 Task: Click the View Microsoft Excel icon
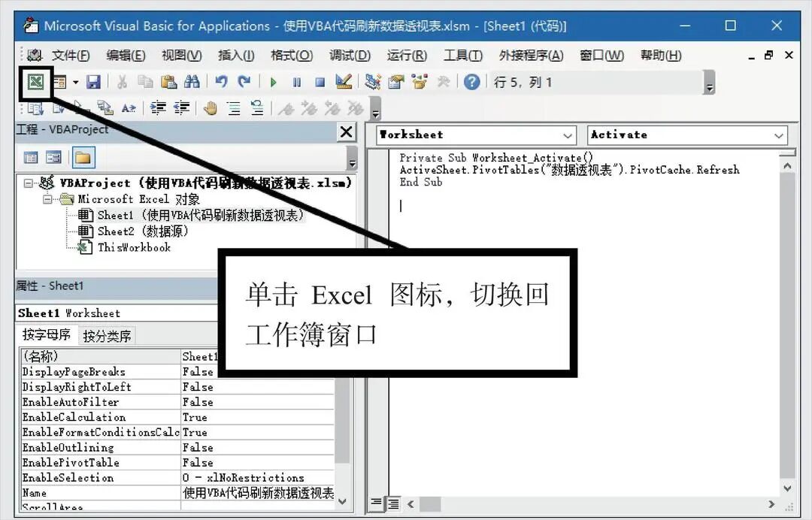[36, 82]
